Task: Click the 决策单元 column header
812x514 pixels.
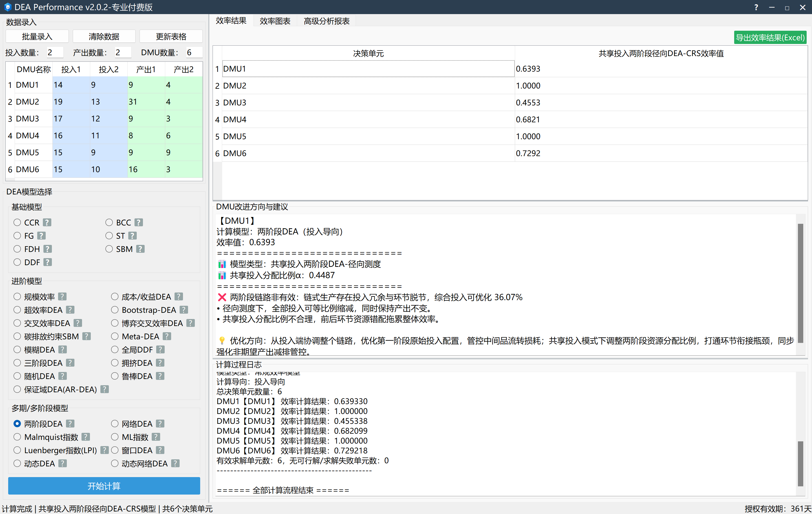Action: click(x=368, y=53)
